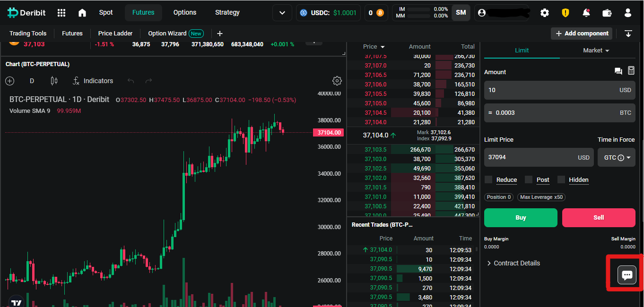
Task: Open the Strategy menu
Action: point(227,13)
